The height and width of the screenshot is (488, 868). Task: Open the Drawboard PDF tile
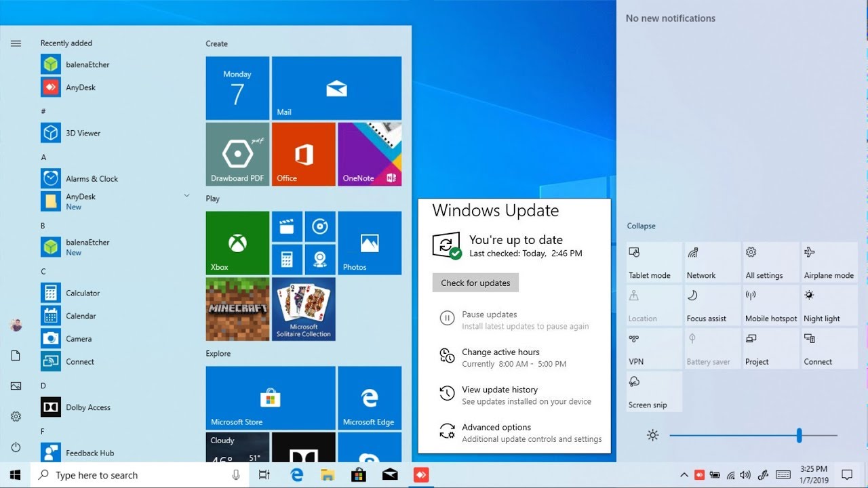click(x=237, y=154)
